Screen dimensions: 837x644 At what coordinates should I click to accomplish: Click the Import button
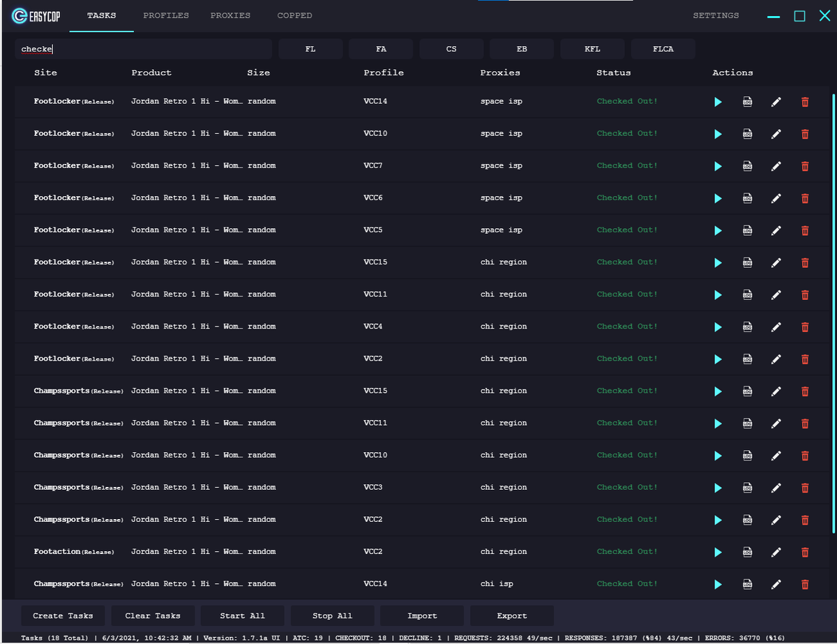[x=423, y=615]
